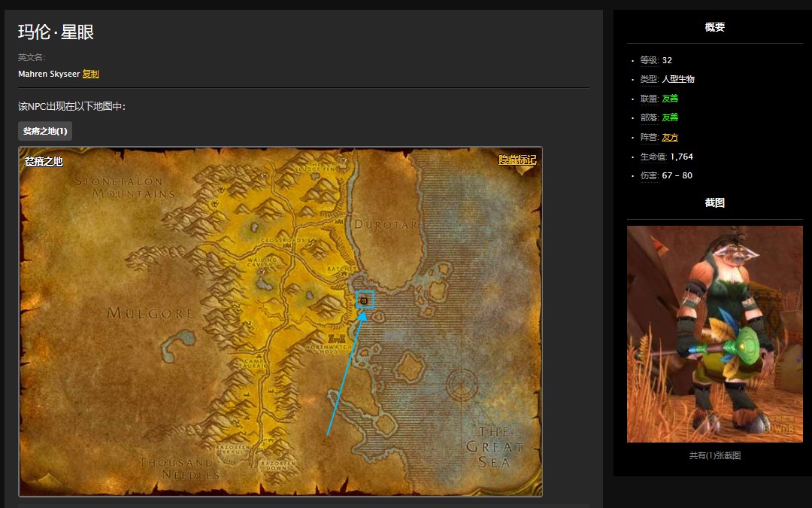Click the 玛伦·星眼 page title
Image resolution: width=812 pixels, height=508 pixels.
[x=56, y=32]
